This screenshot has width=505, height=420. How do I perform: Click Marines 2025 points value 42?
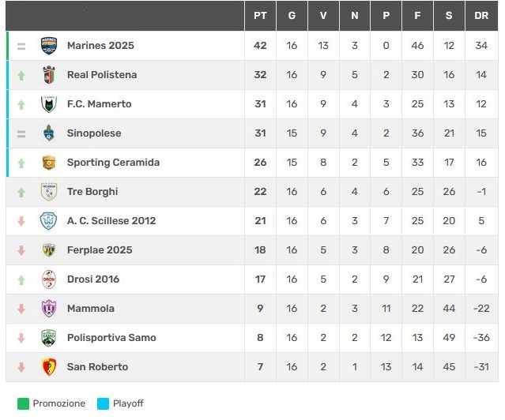coord(260,46)
